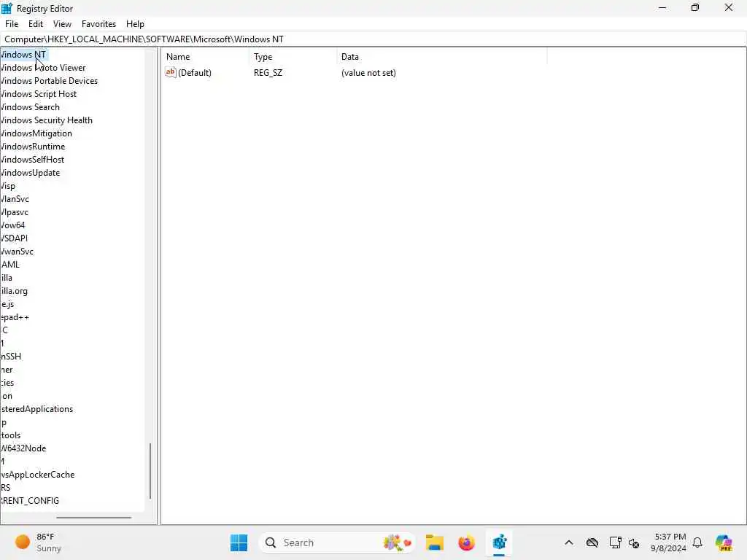Click the cloud sync tray icon
This screenshot has height=560, width=747.
pyautogui.click(x=592, y=542)
